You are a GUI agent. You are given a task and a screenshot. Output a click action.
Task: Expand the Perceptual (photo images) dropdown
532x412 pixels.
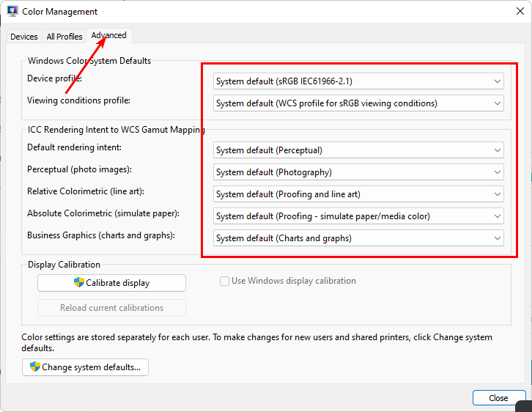pyautogui.click(x=358, y=172)
